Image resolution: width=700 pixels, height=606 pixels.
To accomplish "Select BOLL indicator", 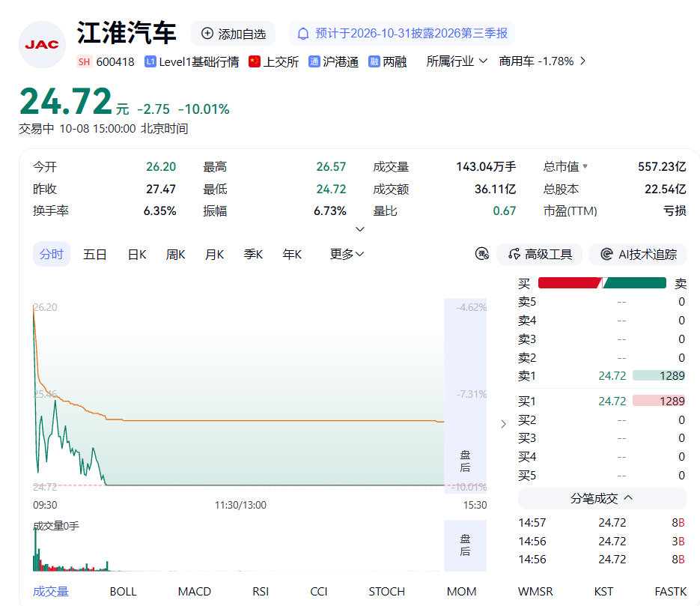I will (123, 591).
